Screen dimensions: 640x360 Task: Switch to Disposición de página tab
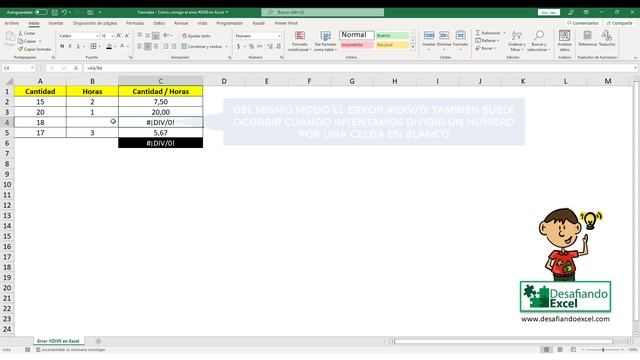(x=95, y=23)
